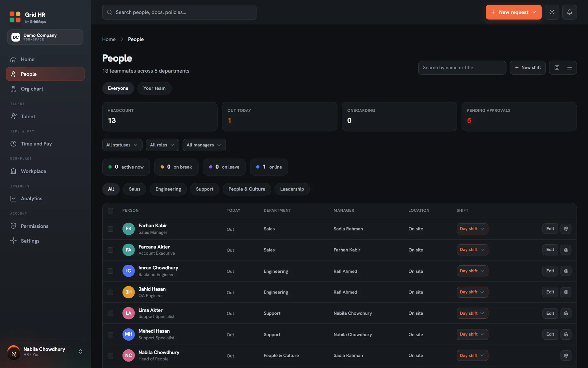The width and height of the screenshot is (588, 368).
Task: Check the box for Farhan Kabir
Action: tap(110, 229)
